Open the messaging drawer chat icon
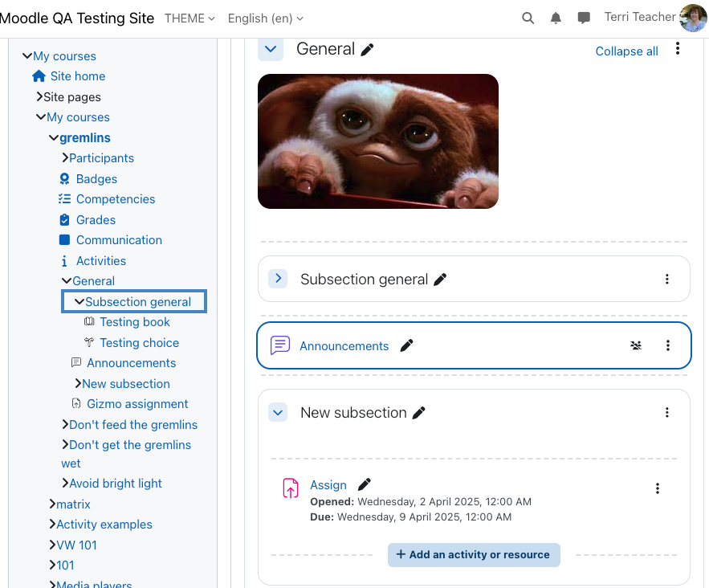The width and height of the screenshot is (709, 588). 584,18
